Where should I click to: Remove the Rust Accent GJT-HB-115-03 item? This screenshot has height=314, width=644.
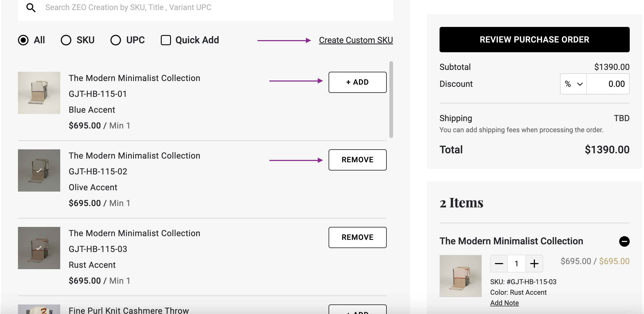point(357,237)
